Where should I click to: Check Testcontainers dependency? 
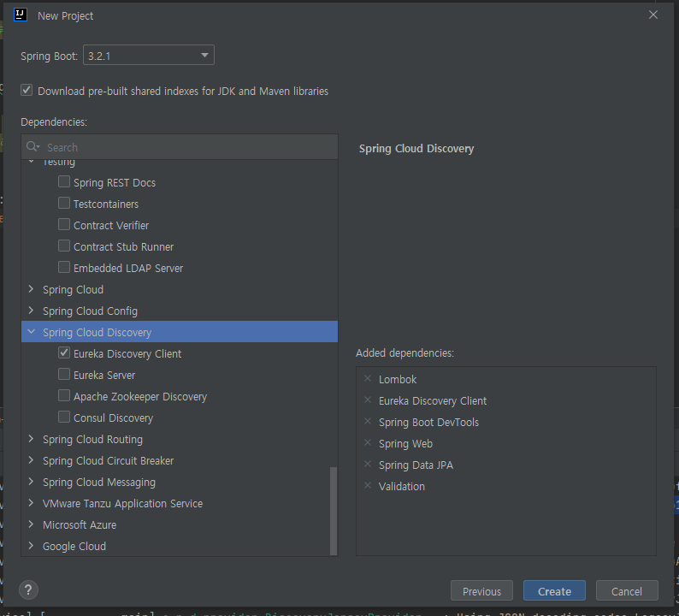pyautogui.click(x=64, y=203)
